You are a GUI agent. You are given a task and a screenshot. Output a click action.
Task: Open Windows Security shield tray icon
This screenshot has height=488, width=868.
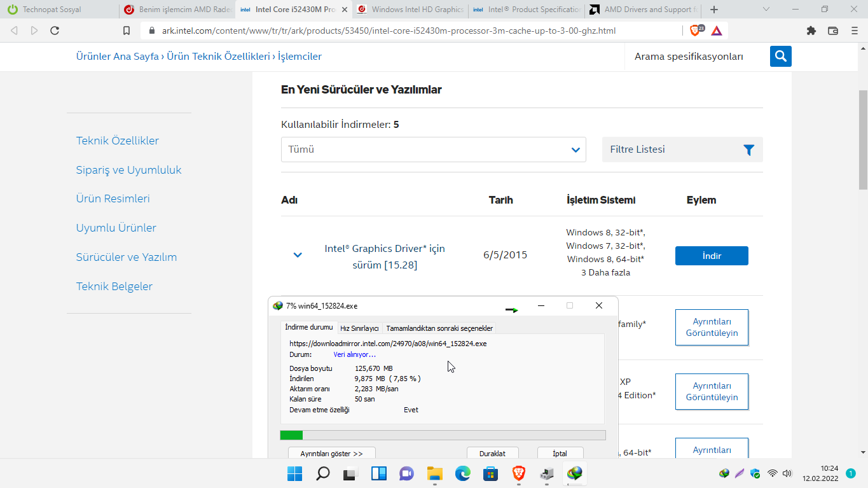[755, 473]
